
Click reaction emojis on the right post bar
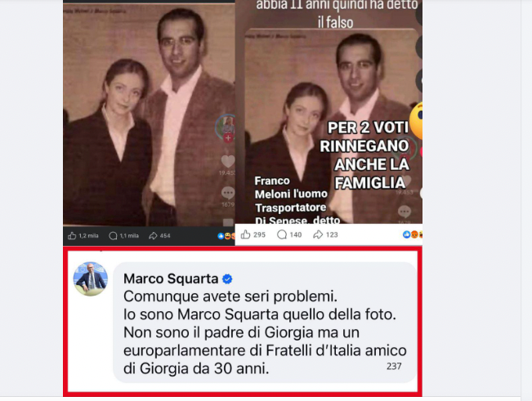tap(412, 234)
